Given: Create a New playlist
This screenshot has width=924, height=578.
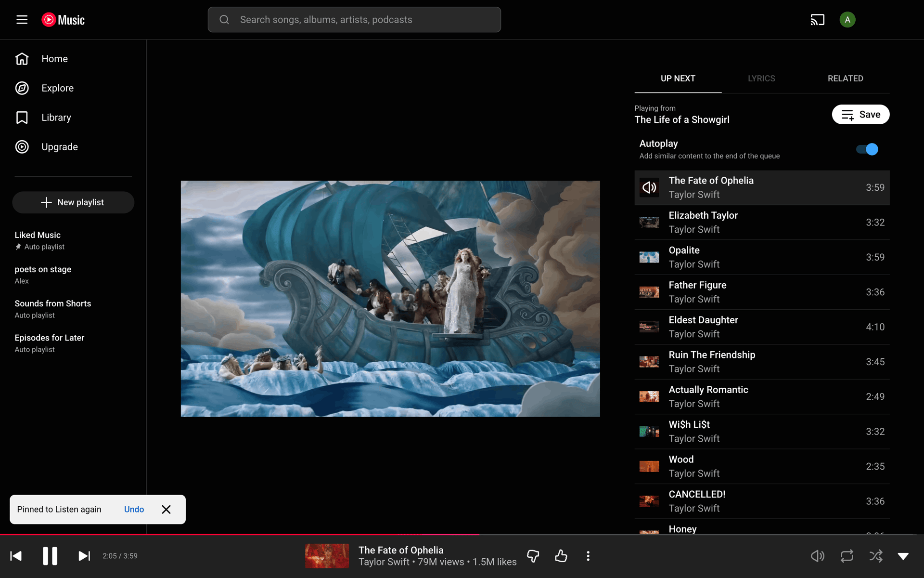Looking at the screenshot, I should (73, 202).
